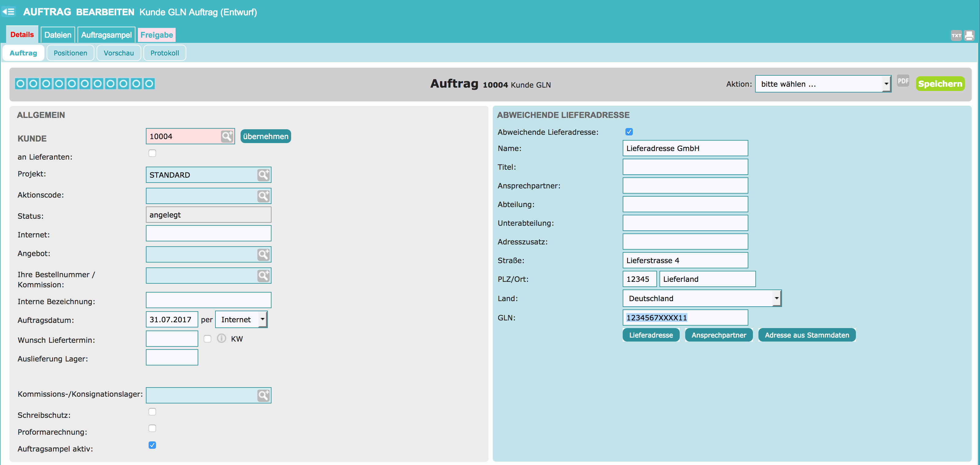Open customer search in the Kunde field

[x=227, y=137]
